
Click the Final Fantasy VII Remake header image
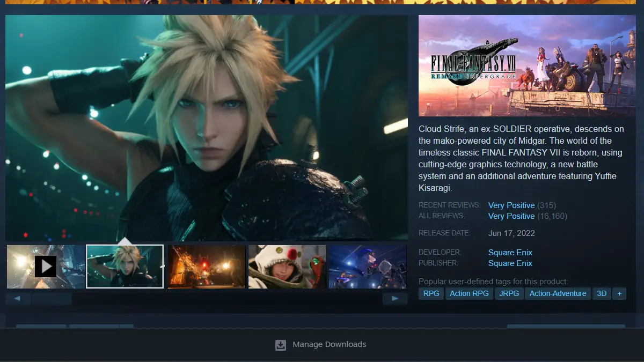click(527, 66)
